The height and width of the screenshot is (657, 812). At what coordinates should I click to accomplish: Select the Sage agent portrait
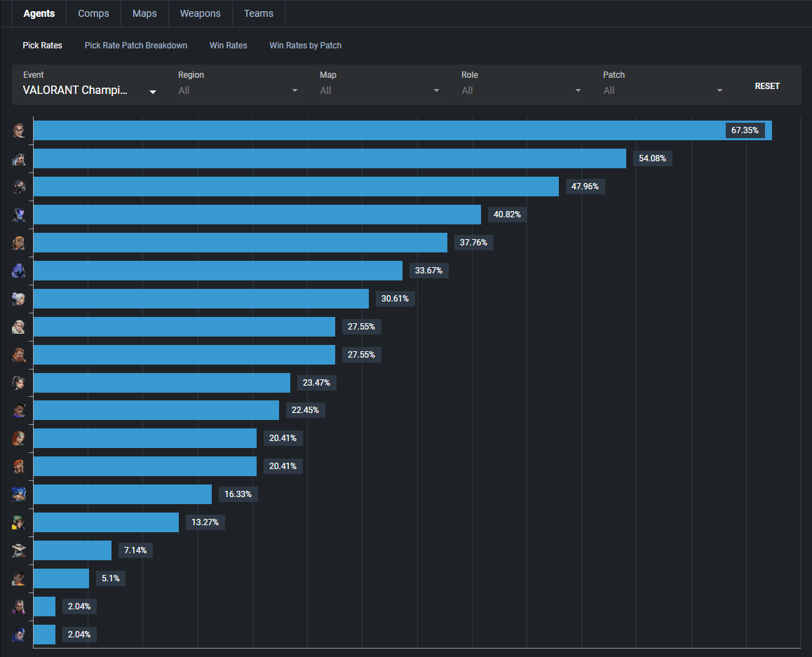[19, 383]
